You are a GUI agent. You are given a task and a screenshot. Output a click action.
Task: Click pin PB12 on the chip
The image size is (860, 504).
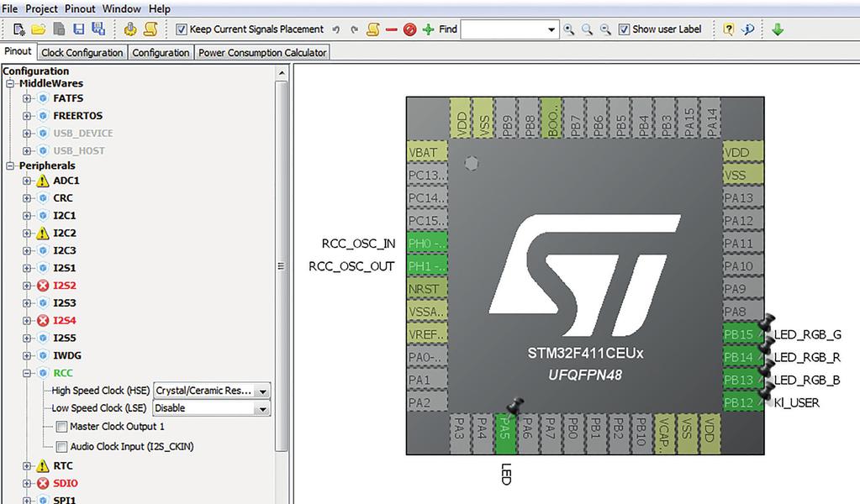click(x=742, y=402)
